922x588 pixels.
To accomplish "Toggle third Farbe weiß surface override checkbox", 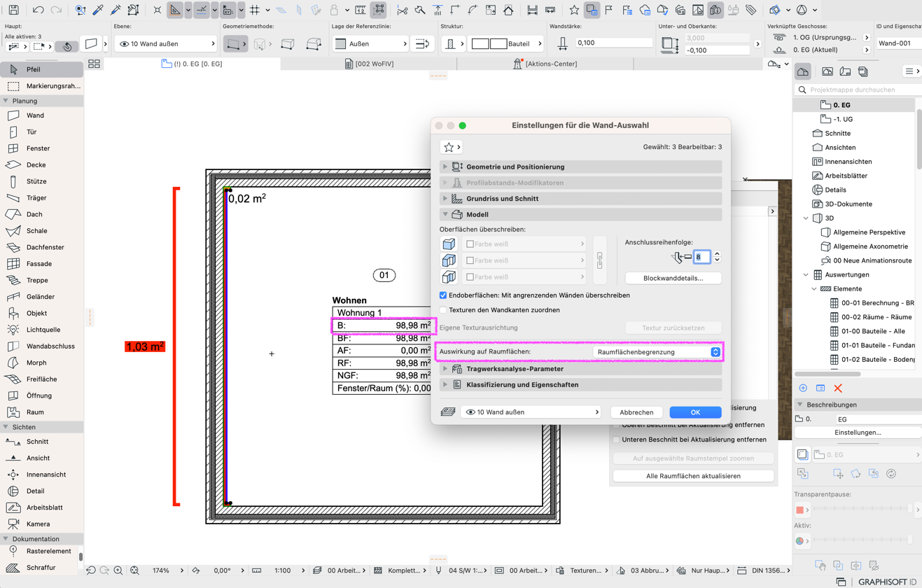I will 470,277.
